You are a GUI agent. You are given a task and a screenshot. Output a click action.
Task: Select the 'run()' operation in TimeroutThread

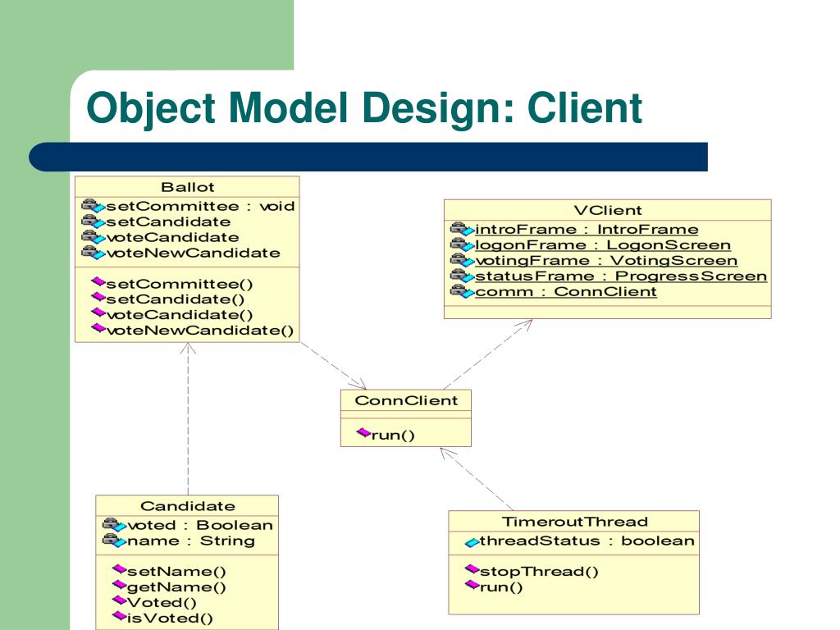pyautogui.click(x=501, y=587)
